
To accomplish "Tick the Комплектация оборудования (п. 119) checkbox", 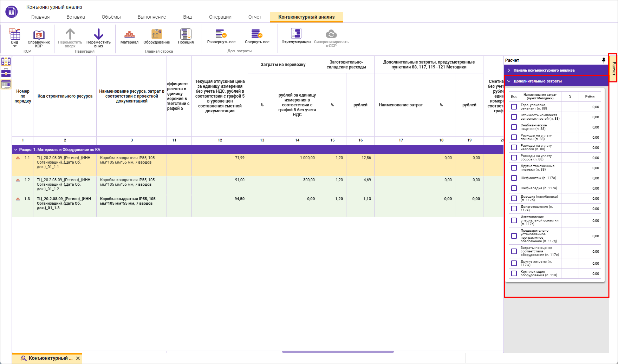I will [514, 273].
